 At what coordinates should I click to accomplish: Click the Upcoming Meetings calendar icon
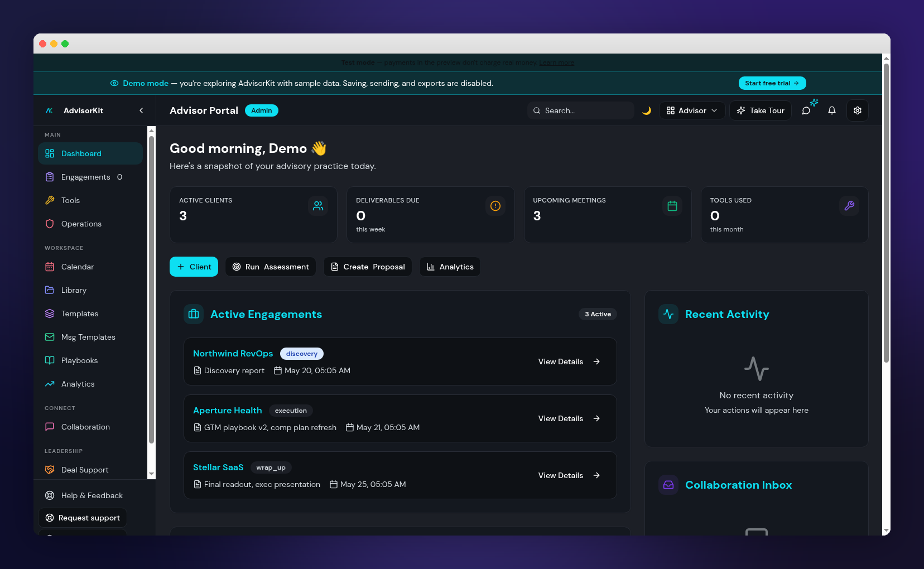(x=672, y=206)
